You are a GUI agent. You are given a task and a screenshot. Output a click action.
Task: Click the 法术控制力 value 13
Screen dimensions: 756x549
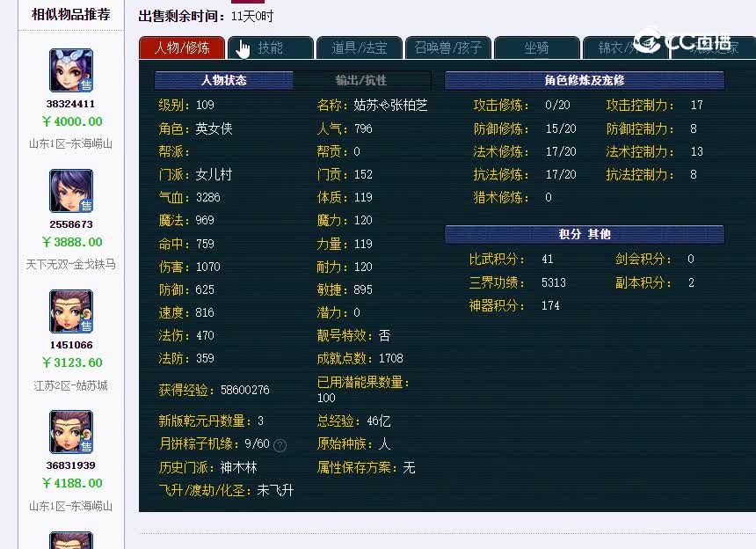tap(697, 151)
